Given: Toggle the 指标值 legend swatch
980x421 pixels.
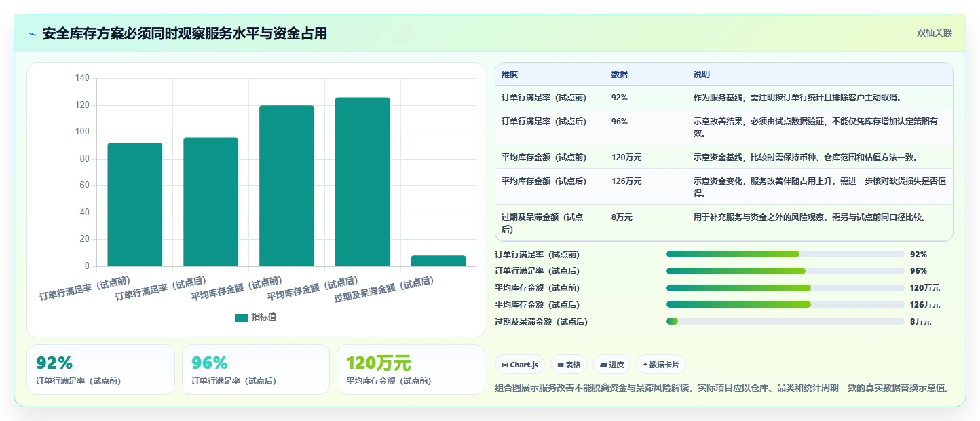Looking at the screenshot, I should tap(242, 318).
